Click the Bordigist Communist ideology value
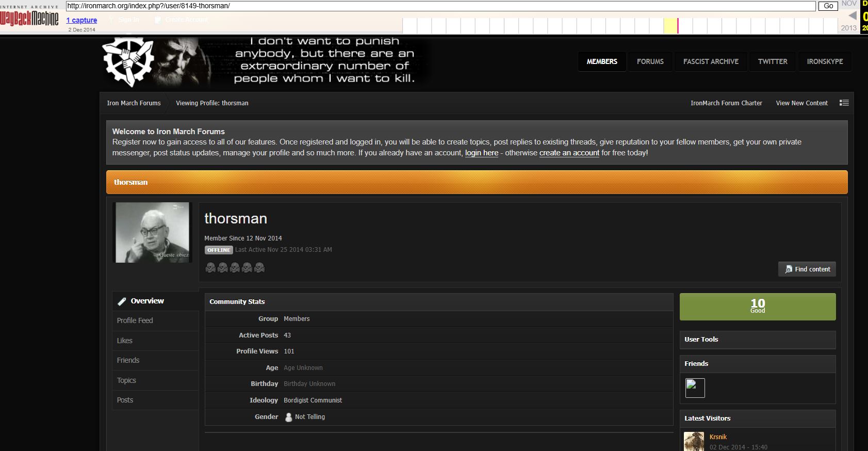The height and width of the screenshot is (451, 868). tap(313, 400)
